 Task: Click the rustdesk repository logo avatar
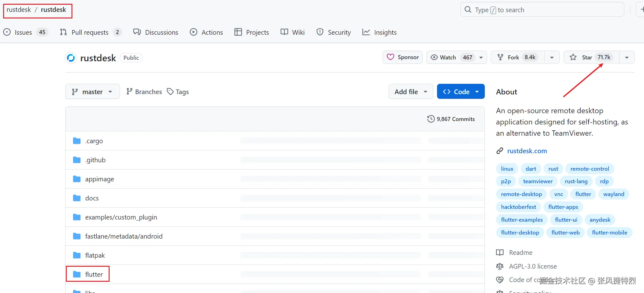[x=71, y=58]
